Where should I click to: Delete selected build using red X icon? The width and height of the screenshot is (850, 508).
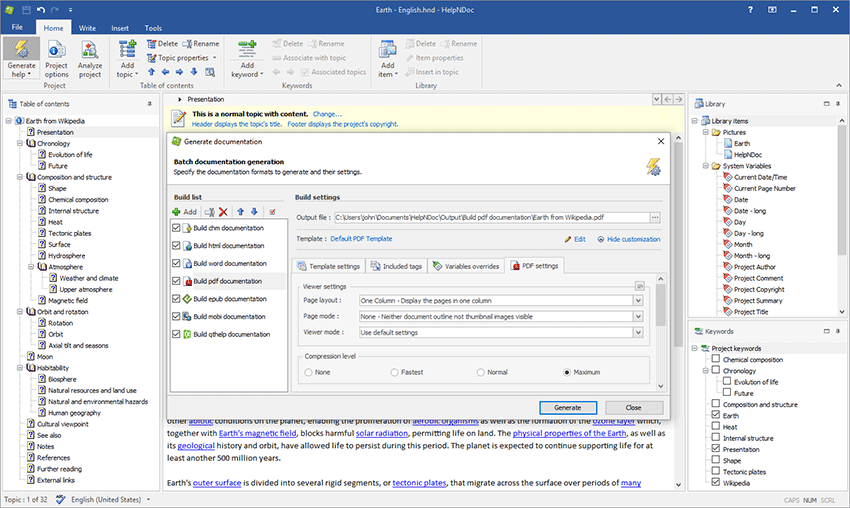[224, 212]
